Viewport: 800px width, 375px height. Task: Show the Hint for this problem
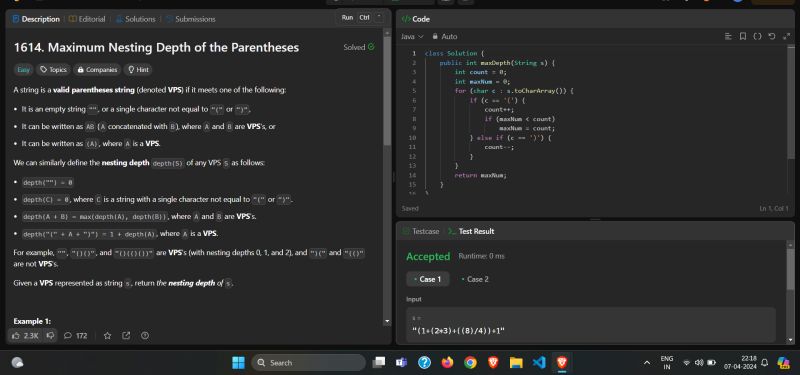click(138, 70)
